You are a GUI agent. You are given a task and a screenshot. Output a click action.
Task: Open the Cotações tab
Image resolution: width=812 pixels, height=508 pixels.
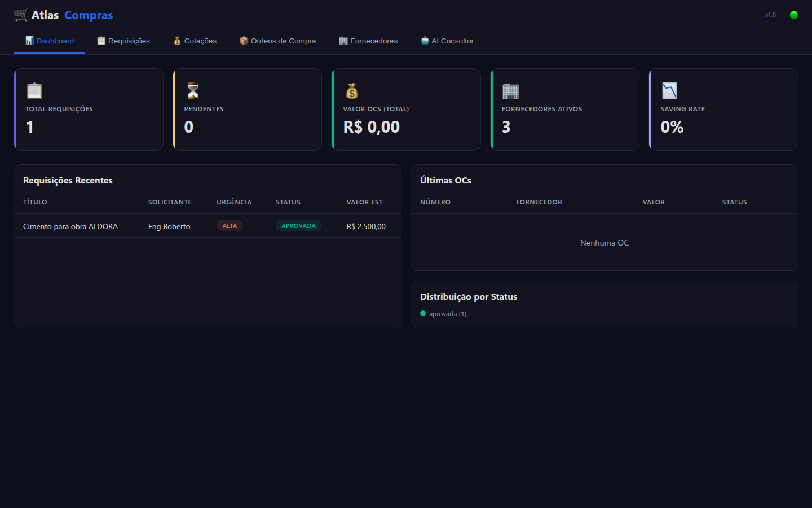click(x=195, y=41)
